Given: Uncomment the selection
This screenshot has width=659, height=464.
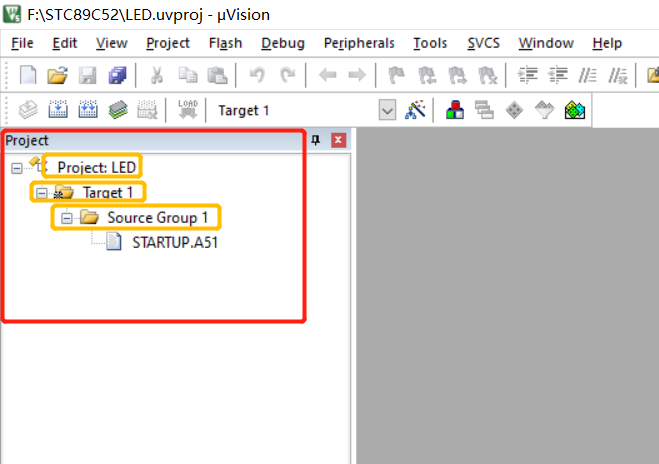Looking at the screenshot, I should pyautogui.click(x=618, y=76).
